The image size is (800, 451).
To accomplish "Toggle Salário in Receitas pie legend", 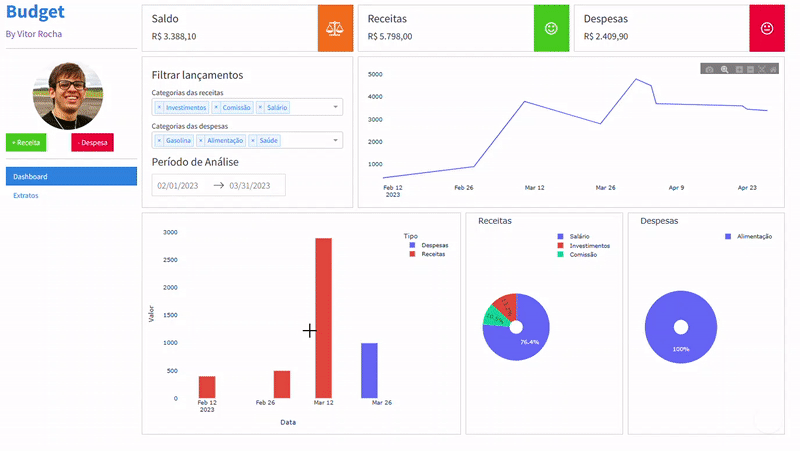I will pos(573,237).
